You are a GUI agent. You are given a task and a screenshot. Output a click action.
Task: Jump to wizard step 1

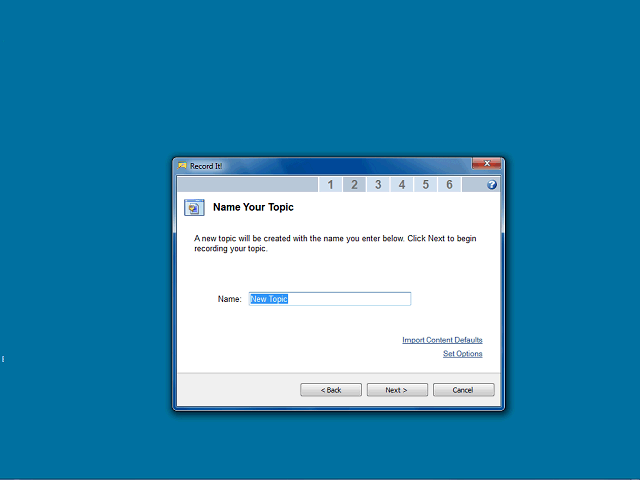[330, 184]
